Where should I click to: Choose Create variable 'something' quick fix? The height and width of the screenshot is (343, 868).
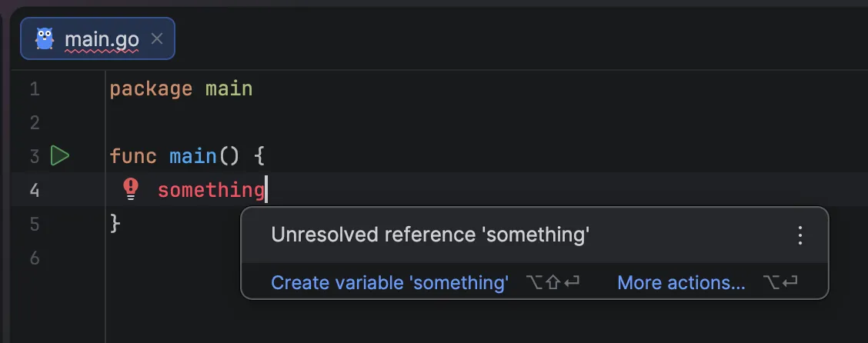(389, 283)
